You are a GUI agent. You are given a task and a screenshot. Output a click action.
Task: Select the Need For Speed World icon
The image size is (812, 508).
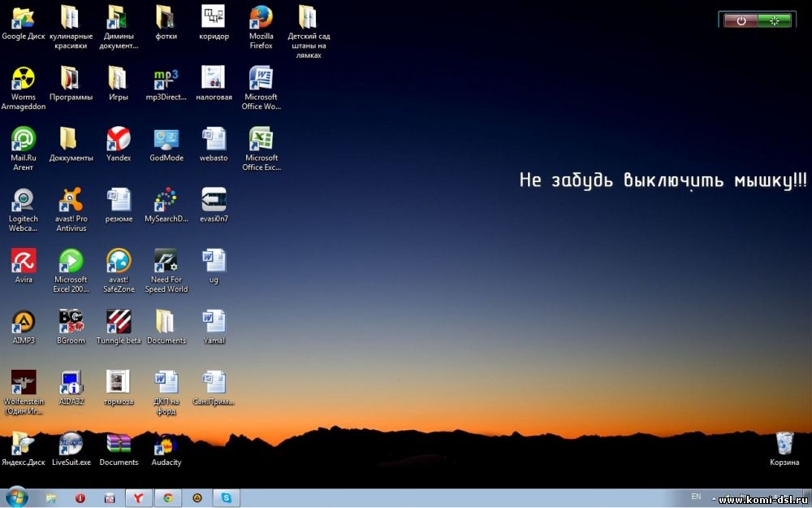tap(166, 261)
